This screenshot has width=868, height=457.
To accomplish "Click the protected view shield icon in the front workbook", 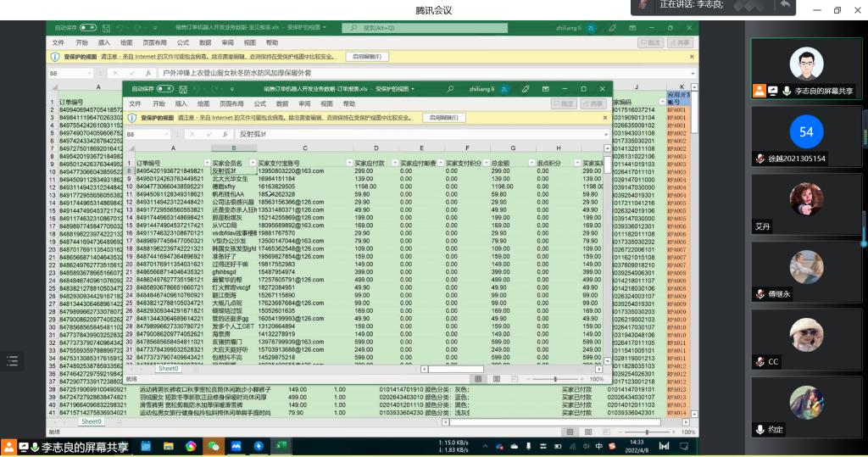I will point(133,119).
